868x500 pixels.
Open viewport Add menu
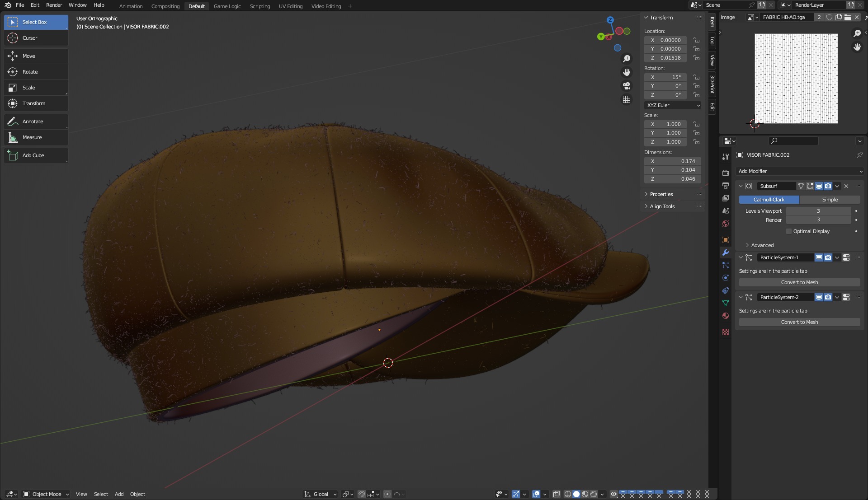119,494
